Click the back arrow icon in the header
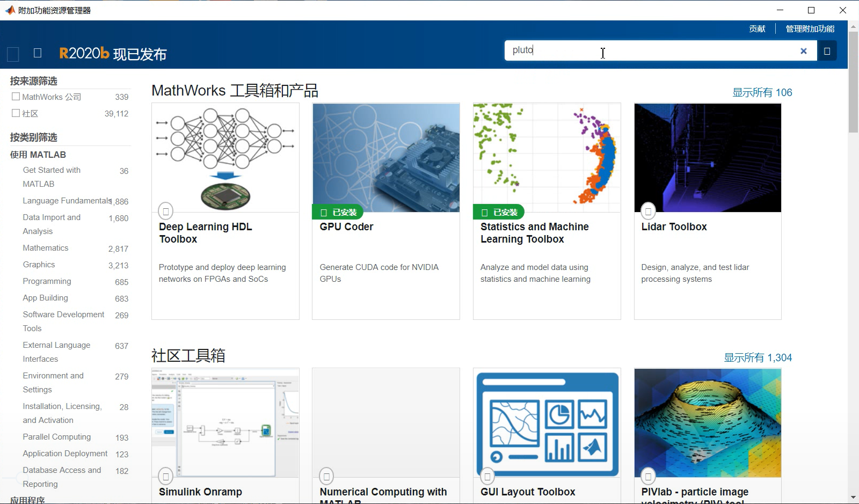 click(x=12, y=54)
